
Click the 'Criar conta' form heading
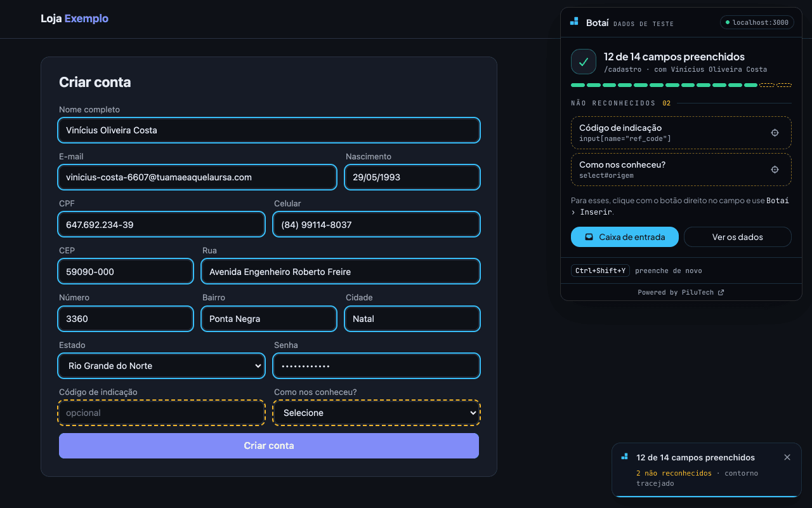tap(95, 82)
